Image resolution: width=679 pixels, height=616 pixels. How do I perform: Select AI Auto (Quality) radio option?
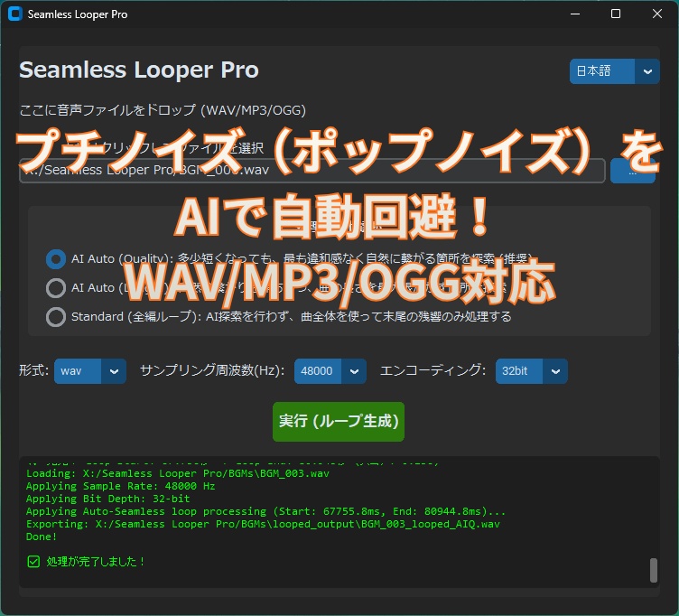56,259
